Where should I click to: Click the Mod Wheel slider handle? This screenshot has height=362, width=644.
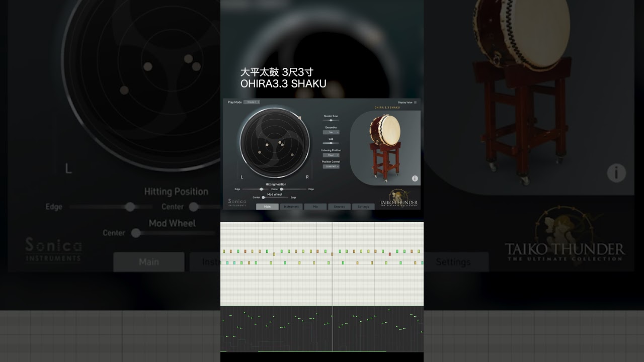tap(263, 198)
